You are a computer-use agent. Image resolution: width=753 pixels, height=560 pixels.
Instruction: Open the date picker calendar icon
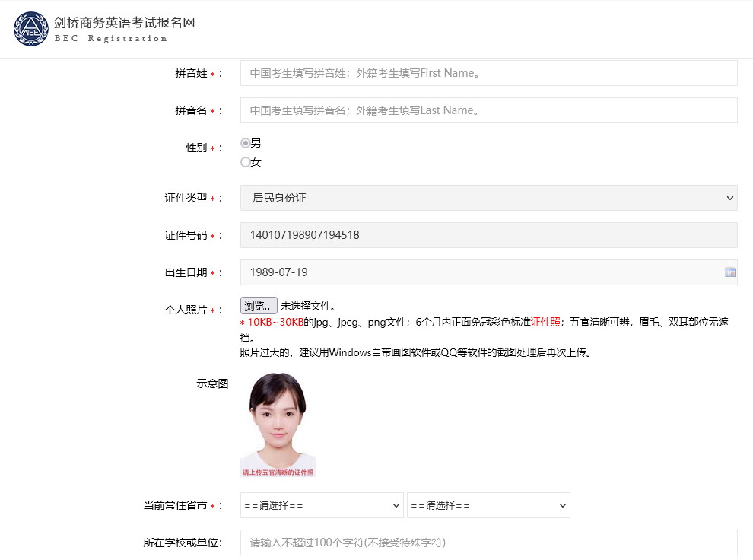point(729,272)
